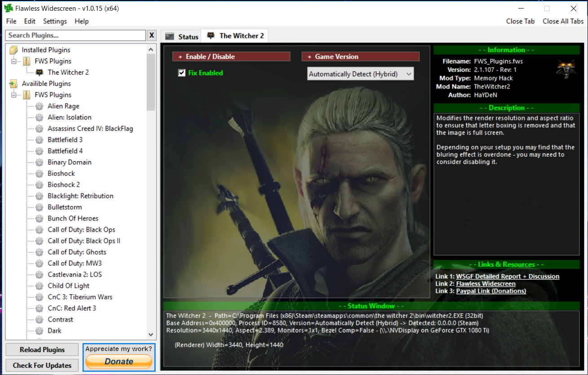This screenshot has width=588, height=375.
Task: Click the gear icon next to Alien: Isolation
Action: click(40, 117)
